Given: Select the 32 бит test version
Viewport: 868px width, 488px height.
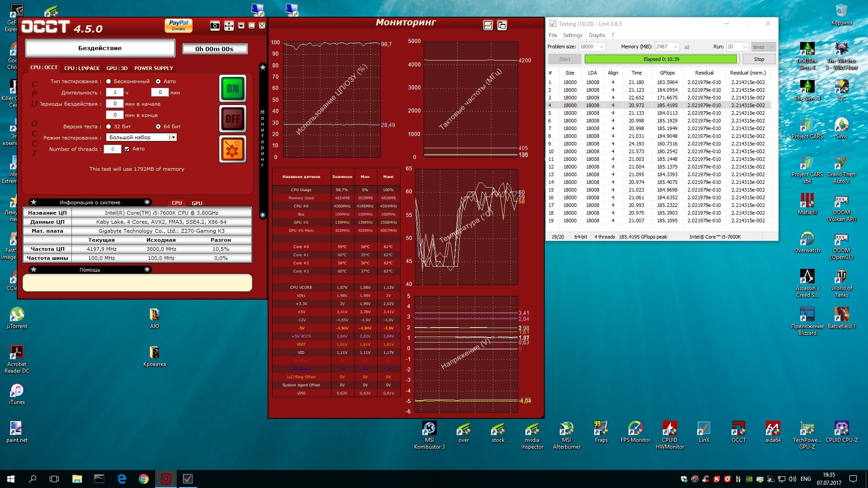Looking at the screenshot, I should click(108, 127).
